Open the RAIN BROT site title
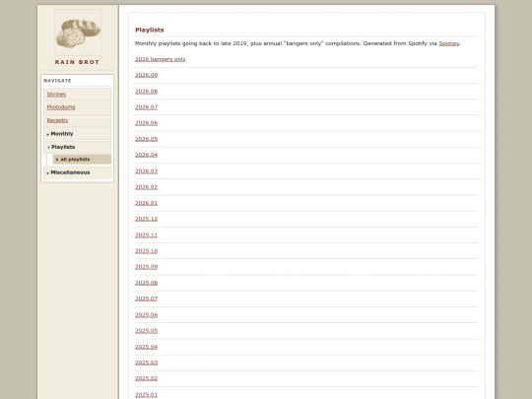This screenshot has width=532, height=399. point(78,62)
